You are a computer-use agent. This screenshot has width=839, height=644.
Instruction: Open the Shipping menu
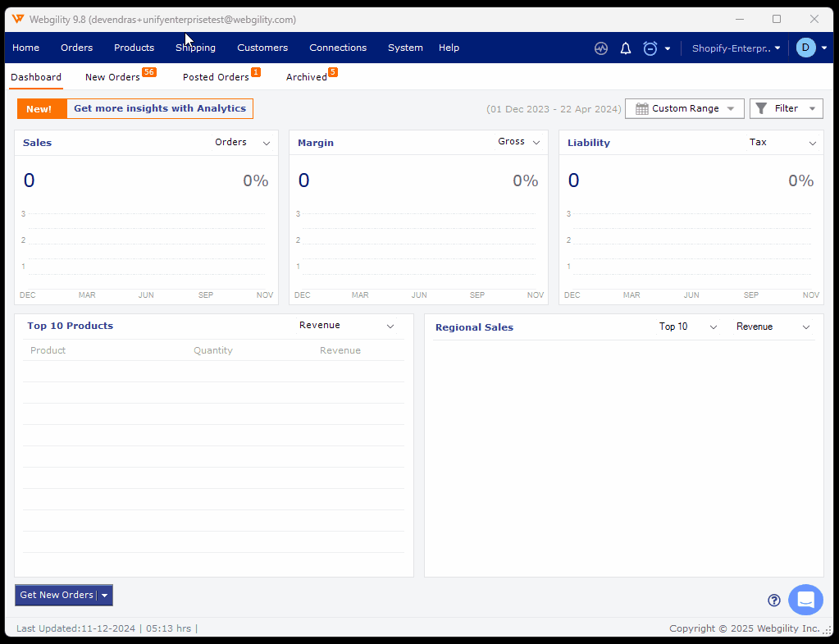tap(195, 48)
